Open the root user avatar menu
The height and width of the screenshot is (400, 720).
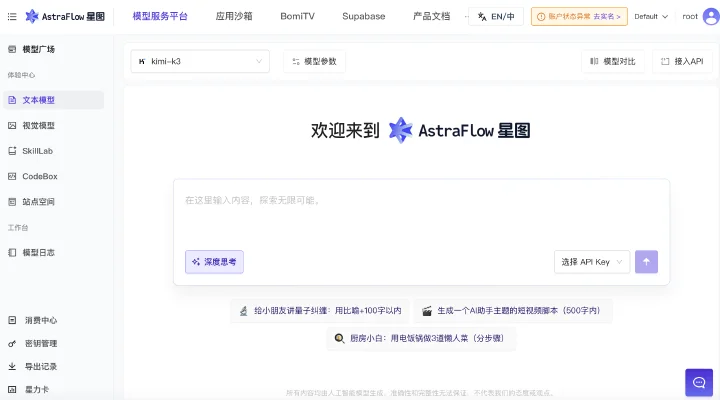click(x=711, y=17)
